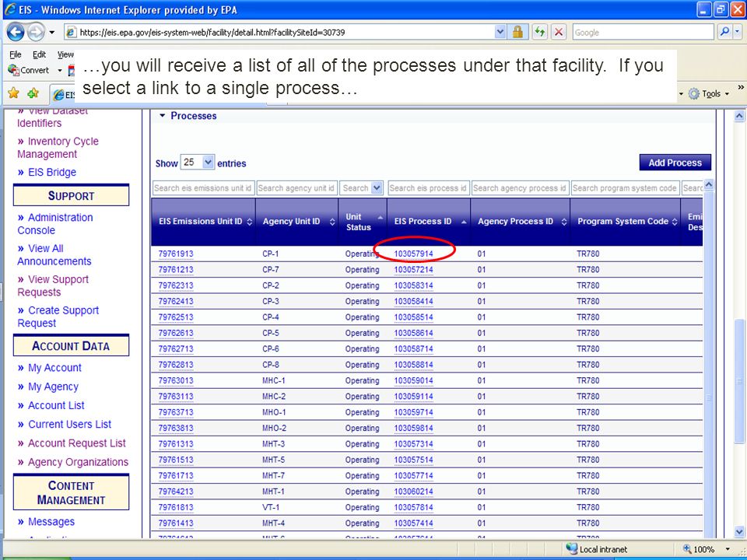This screenshot has width=747, height=560.
Task: Click the table scrollbar up arrow
Action: tap(709, 185)
